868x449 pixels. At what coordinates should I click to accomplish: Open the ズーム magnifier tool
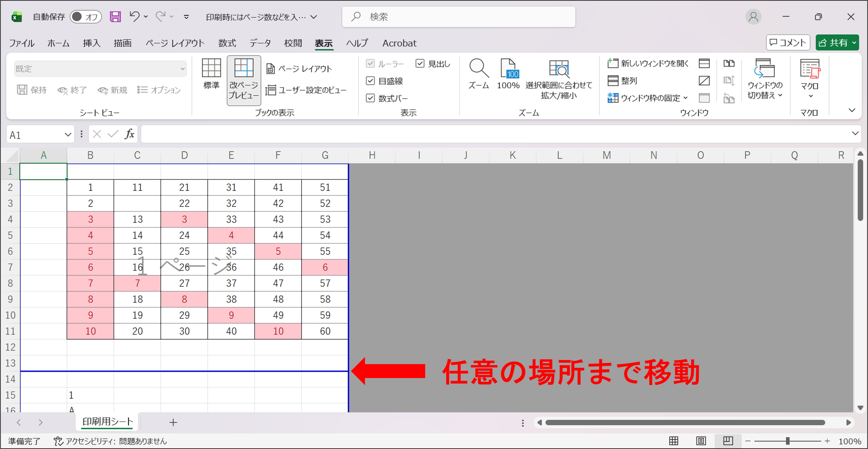478,74
